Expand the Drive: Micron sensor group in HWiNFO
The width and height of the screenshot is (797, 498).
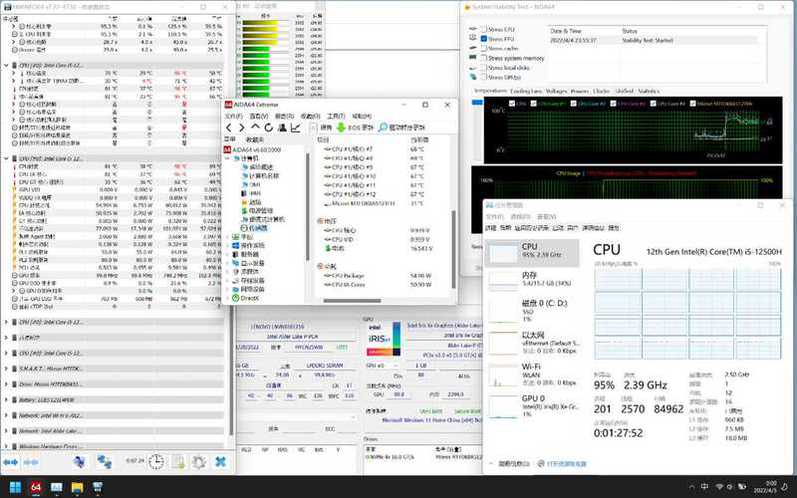tap(6, 384)
